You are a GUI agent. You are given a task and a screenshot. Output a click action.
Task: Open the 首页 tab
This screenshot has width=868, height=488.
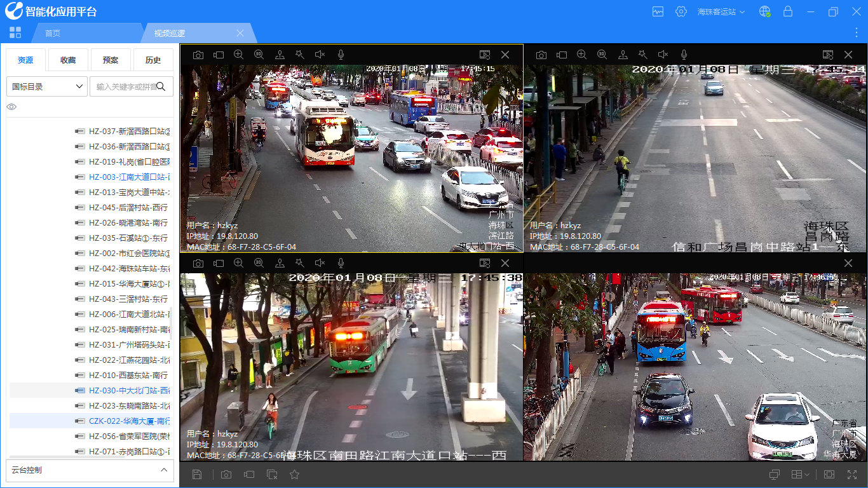pyautogui.click(x=53, y=33)
